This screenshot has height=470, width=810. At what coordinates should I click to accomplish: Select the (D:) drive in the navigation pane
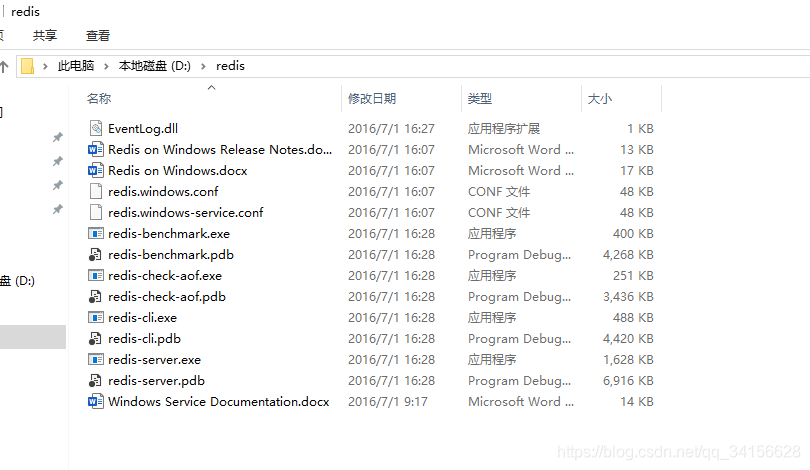tap(18, 281)
